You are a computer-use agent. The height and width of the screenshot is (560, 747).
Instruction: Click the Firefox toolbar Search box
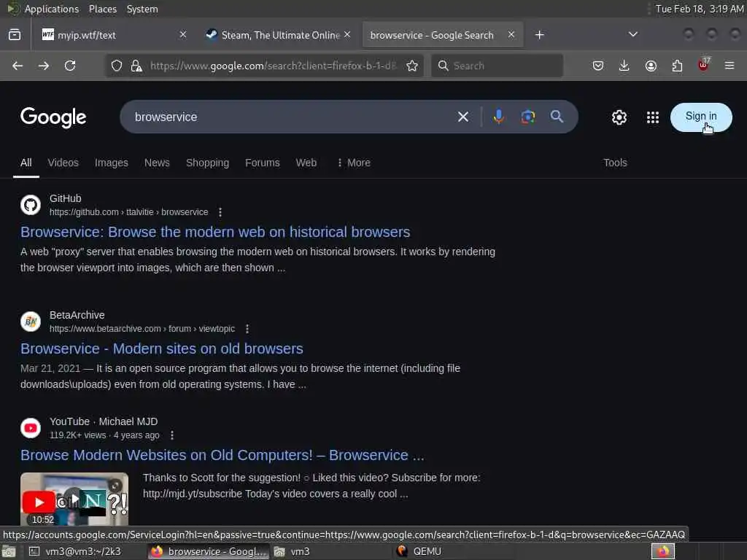click(497, 66)
